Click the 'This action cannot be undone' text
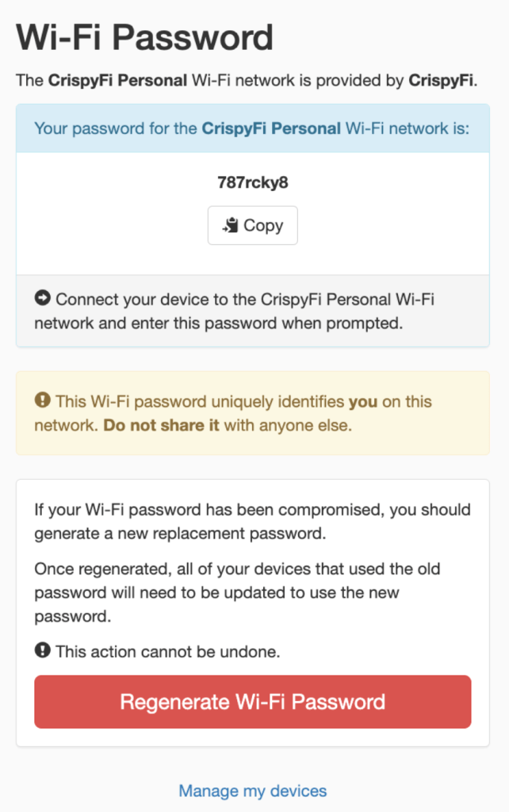The width and height of the screenshot is (509, 812). click(168, 652)
